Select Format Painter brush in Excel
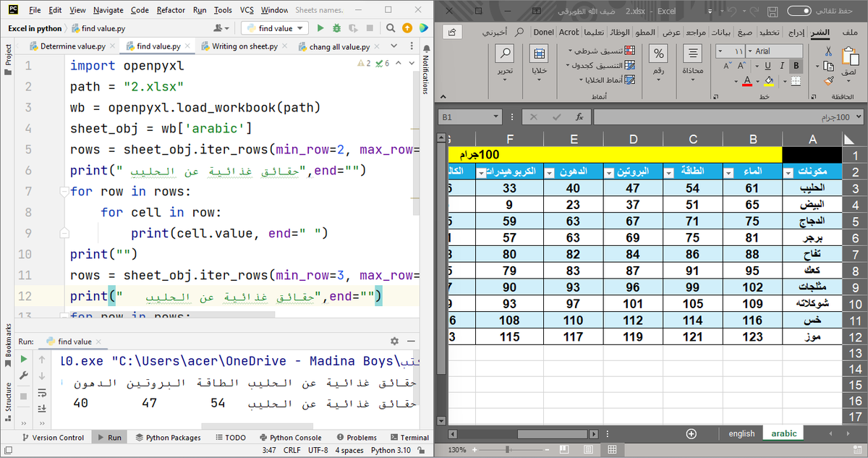Viewport: 868px width, 458px height. [x=829, y=80]
